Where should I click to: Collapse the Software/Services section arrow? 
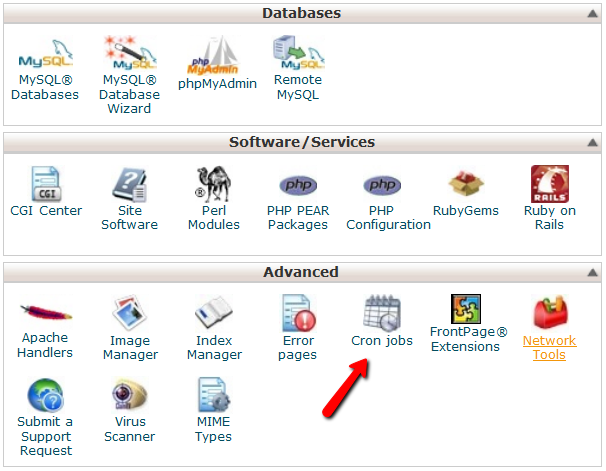coord(591,143)
